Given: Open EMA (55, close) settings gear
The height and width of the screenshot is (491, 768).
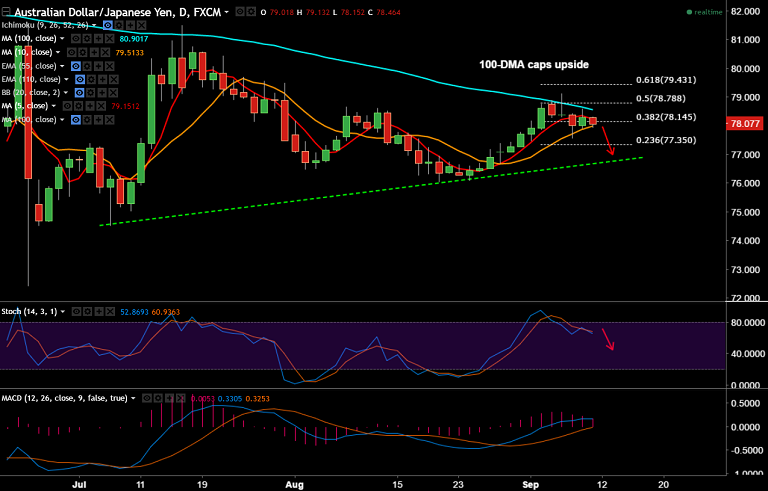Looking at the screenshot, I should [87, 66].
